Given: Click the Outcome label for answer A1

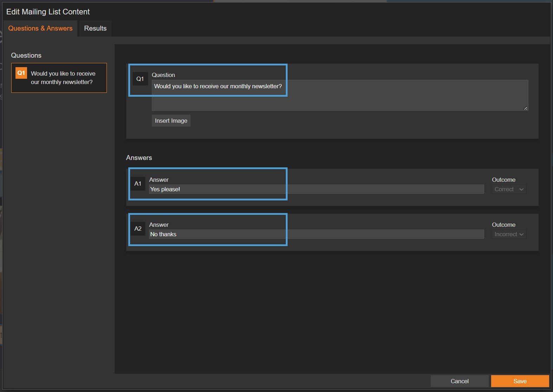Looking at the screenshot, I should [x=503, y=180].
